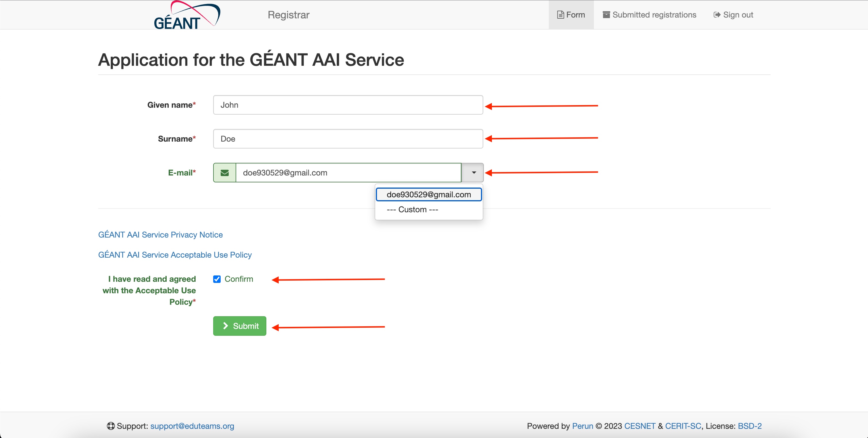
Task: Click the GÉANT logo
Action: tap(187, 15)
